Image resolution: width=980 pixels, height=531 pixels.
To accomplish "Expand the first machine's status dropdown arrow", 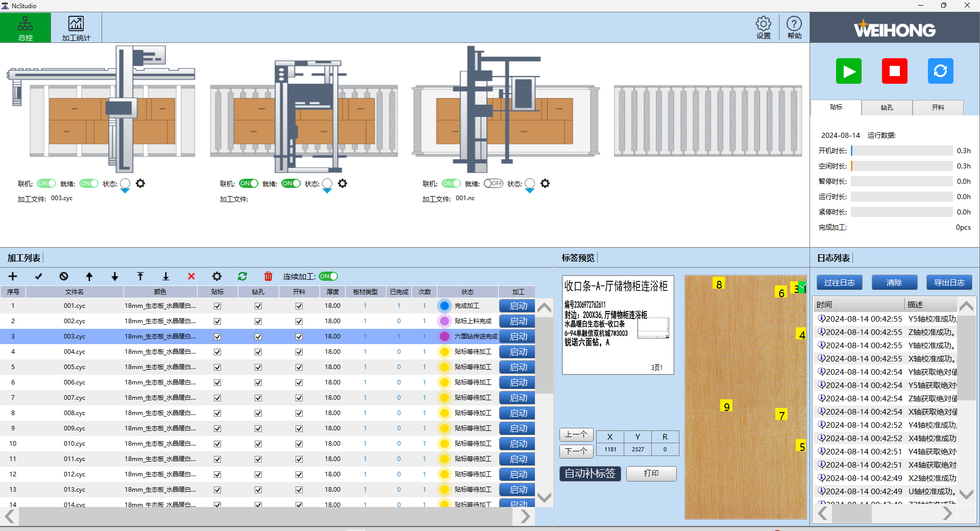I will pos(125,191).
